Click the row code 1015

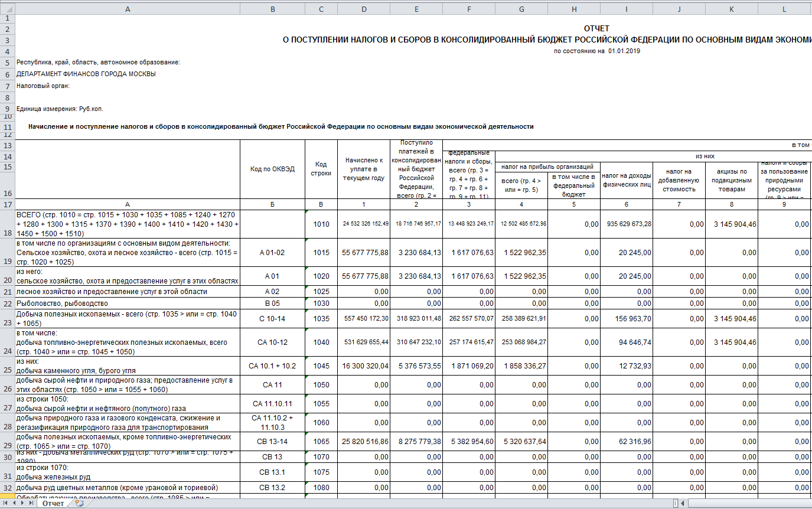tap(321, 252)
